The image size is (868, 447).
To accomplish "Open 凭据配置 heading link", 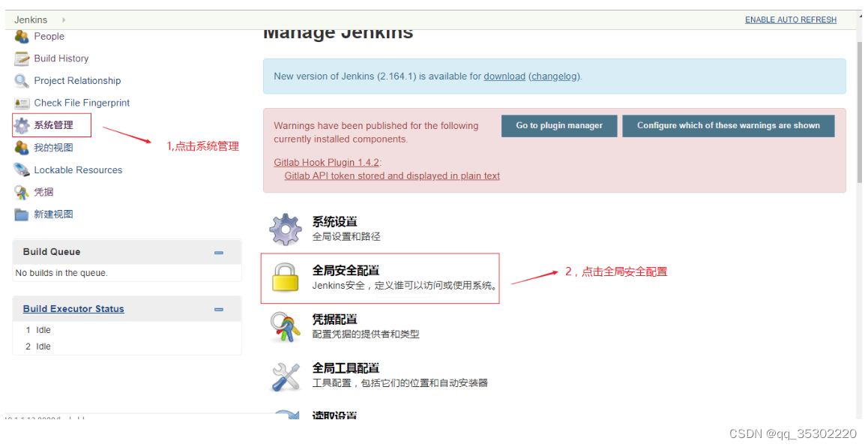I will point(335,319).
